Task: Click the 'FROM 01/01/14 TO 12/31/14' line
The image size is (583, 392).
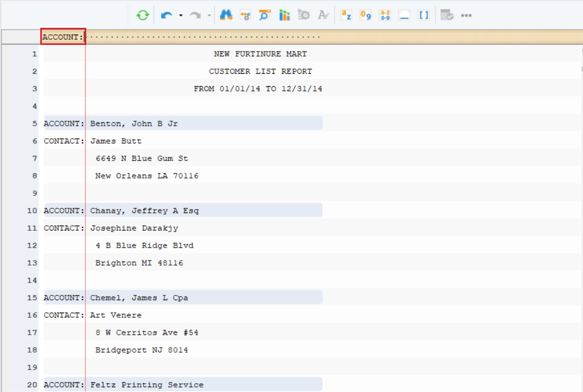Action: [258, 89]
